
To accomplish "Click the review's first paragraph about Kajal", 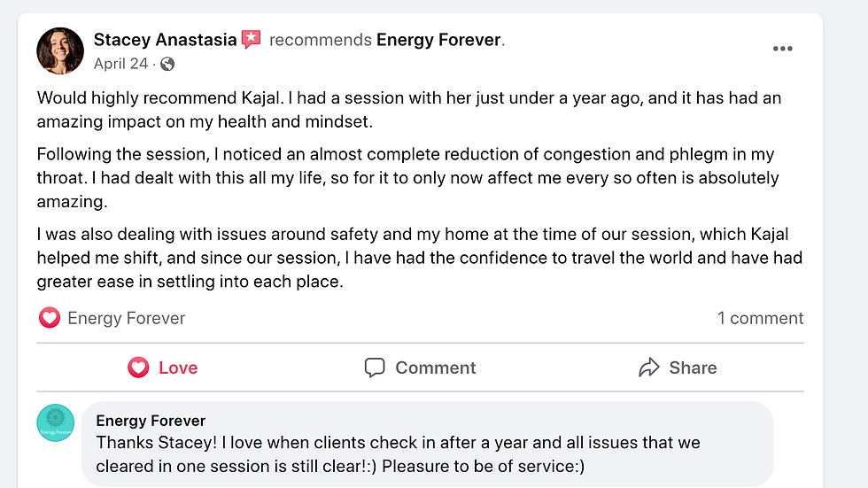I will tap(409, 110).
